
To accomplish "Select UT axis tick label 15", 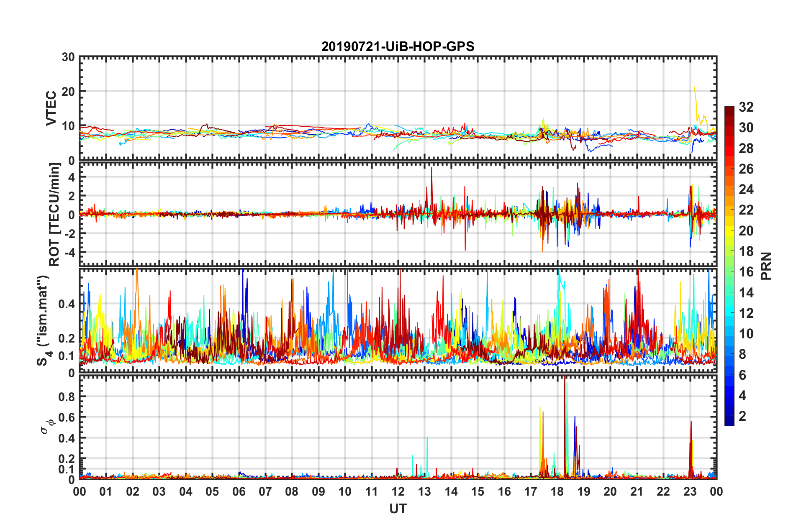I will [x=478, y=491].
